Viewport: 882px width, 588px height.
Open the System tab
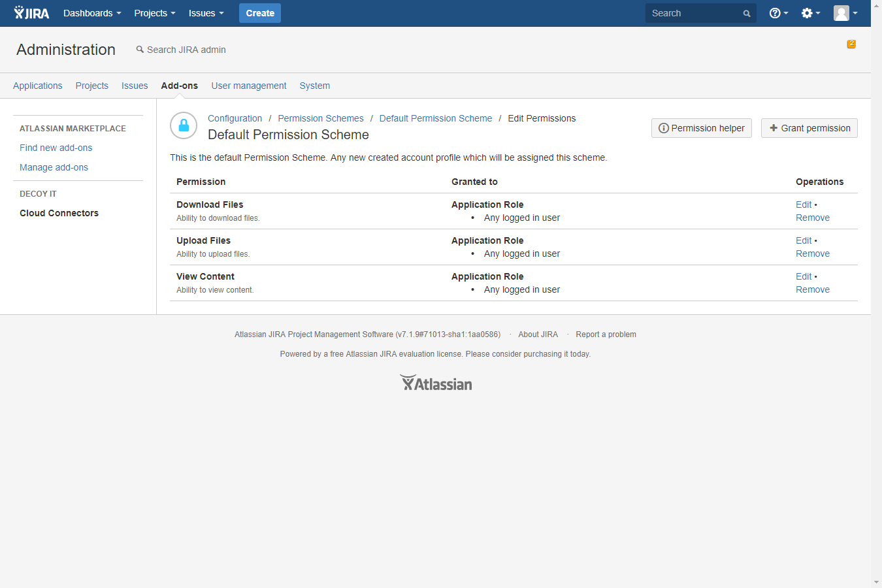coord(315,86)
